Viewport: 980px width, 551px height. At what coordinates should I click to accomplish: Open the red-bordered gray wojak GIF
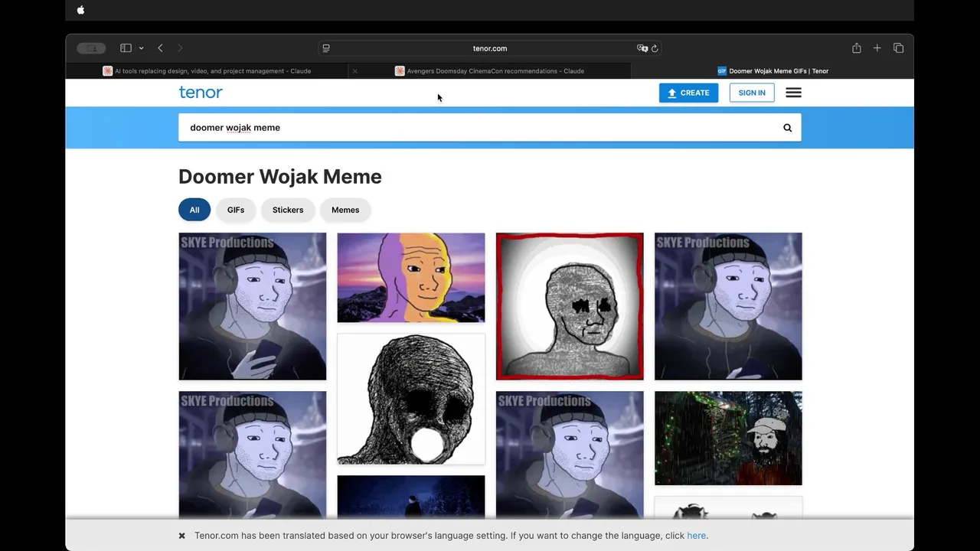click(x=570, y=306)
